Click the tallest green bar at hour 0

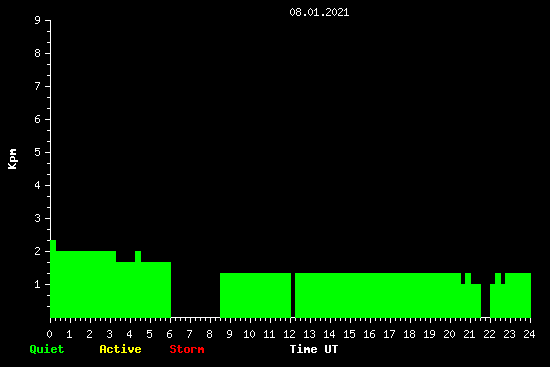coord(53,279)
